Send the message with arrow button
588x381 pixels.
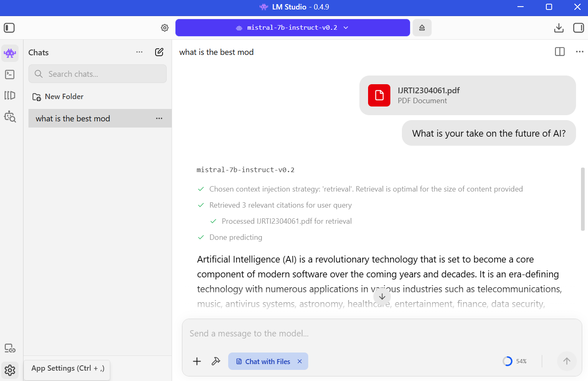coord(567,361)
